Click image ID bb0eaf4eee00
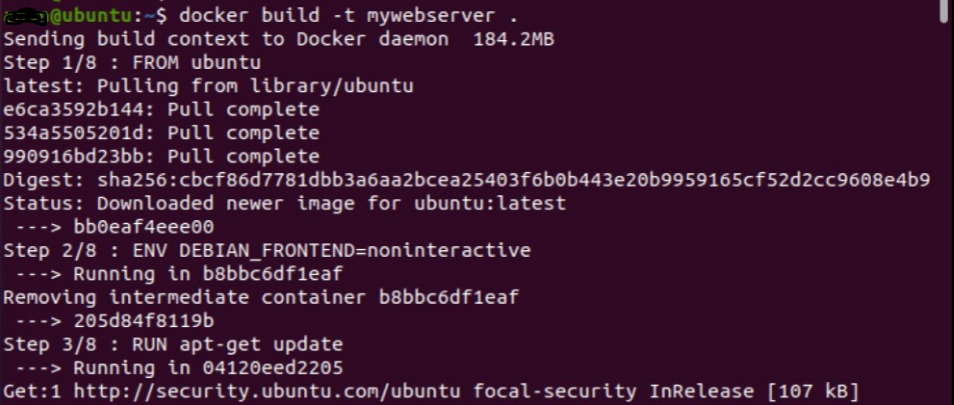 pos(144,227)
